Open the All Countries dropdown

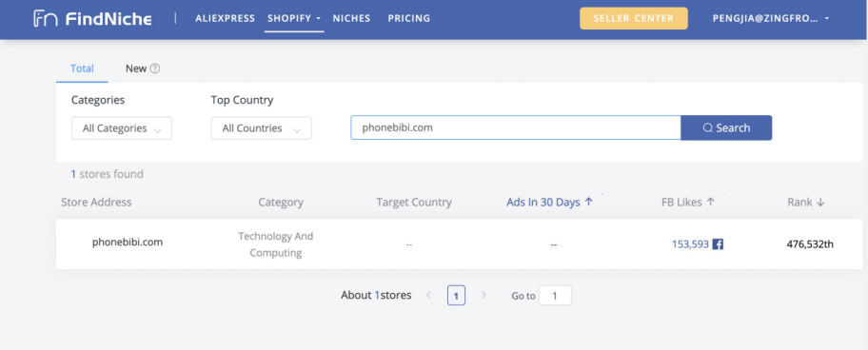click(x=262, y=128)
